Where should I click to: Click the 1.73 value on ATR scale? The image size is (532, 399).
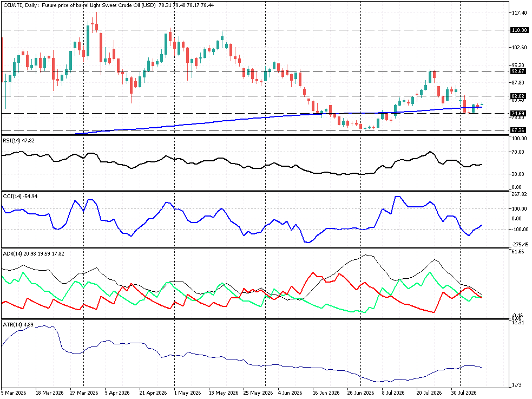click(x=517, y=385)
